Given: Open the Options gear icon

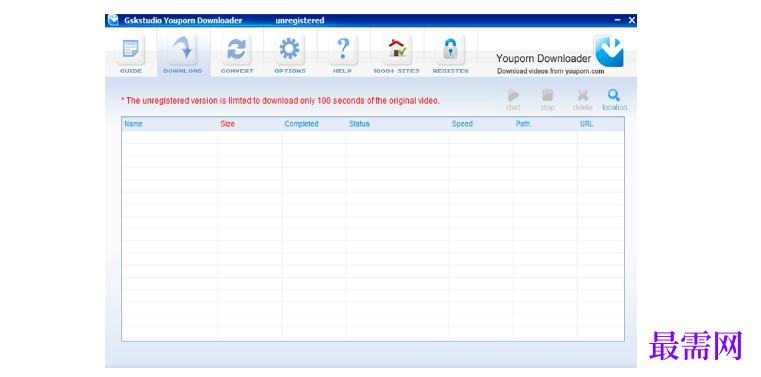Looking at the screenshot, I should (290, 49).
